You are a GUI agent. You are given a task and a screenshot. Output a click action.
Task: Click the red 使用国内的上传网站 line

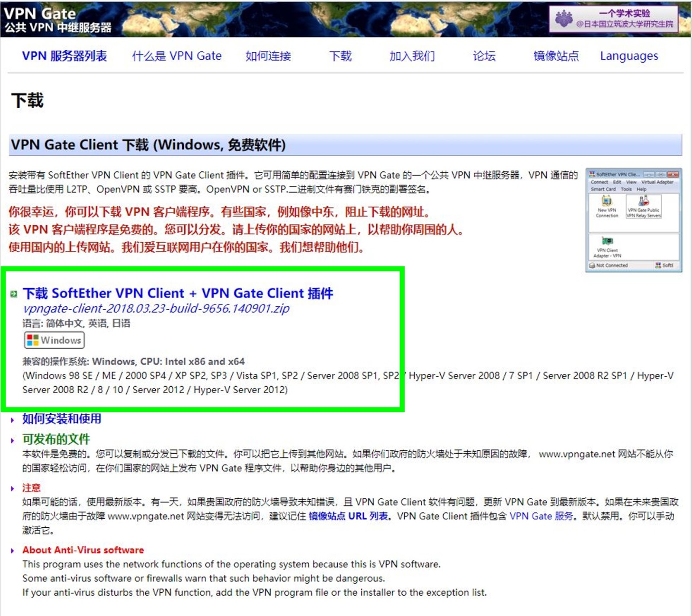click(187, 247)
